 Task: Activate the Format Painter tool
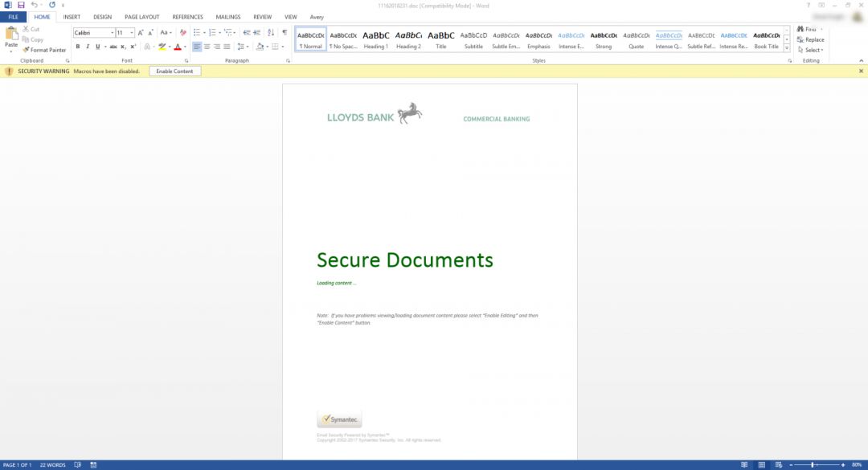(44, 50)
